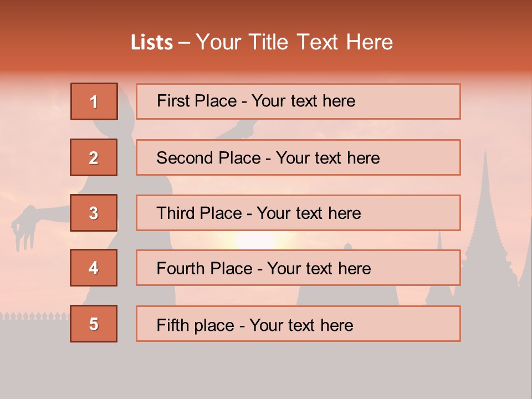Select the number 1 box
The width and height of the screenshot is (532, 399).
coord(94,101)
